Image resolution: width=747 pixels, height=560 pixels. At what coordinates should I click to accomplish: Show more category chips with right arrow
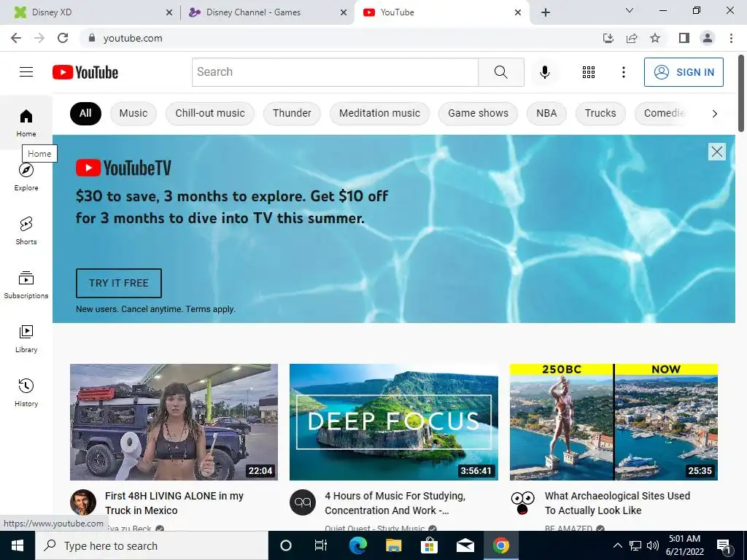pyautogui.click(x=714, y=113)
